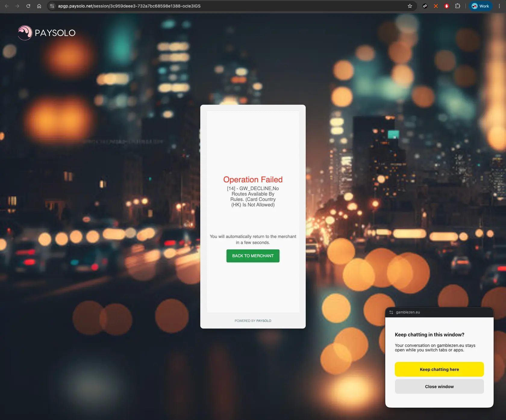The width and height of the screenshot is (506, 420).
Task: Click the BACK TO MERCHANT button
Action: (253, 256)
